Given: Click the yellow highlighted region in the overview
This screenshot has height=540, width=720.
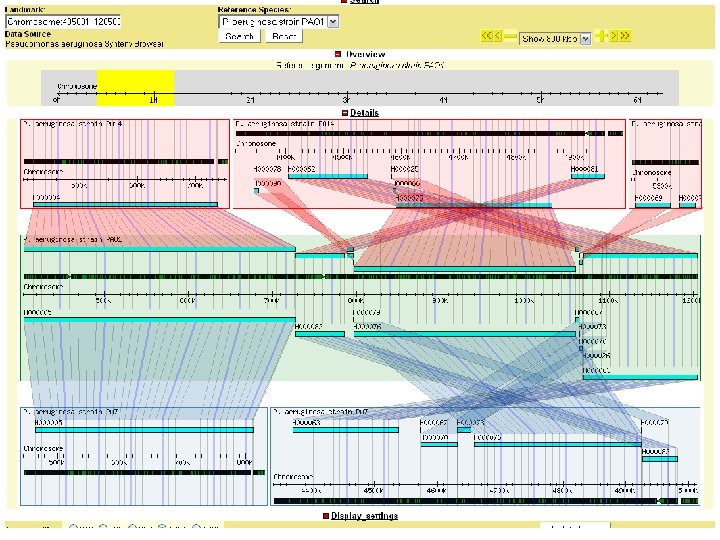Looking at the screenshot, I should tap(135, 88).
